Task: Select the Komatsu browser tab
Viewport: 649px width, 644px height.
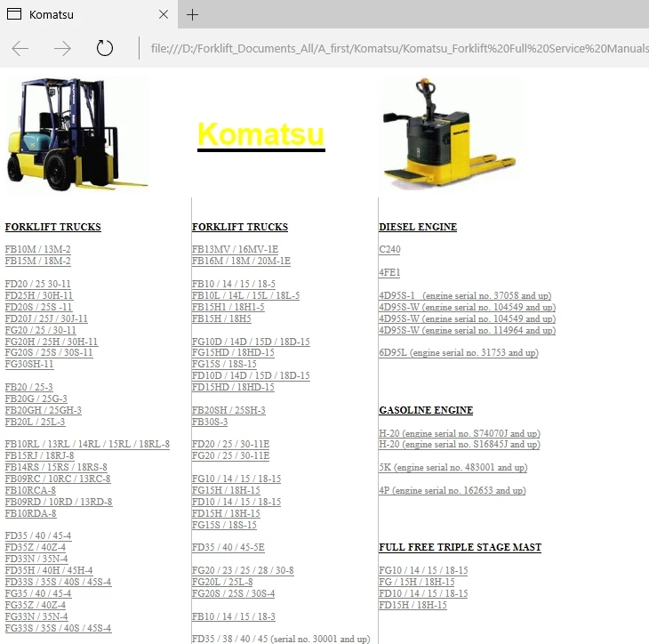Action: pos(89,14)
